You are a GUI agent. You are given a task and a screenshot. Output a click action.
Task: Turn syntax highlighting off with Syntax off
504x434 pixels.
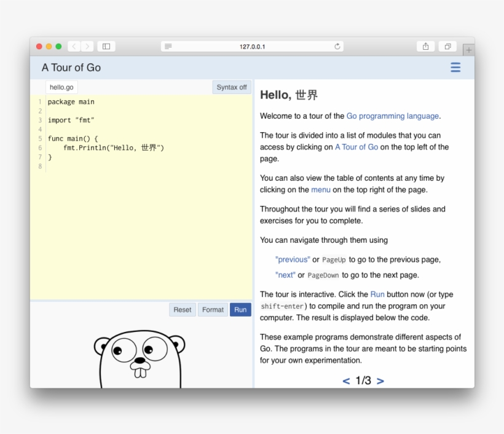[x=232, y=87]
